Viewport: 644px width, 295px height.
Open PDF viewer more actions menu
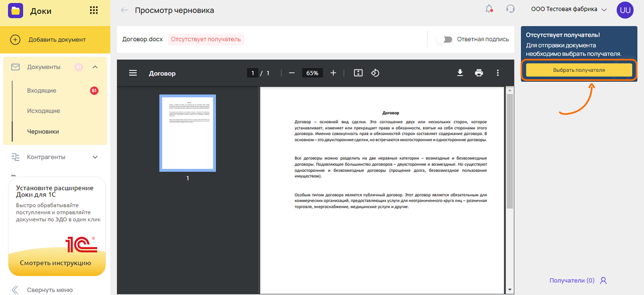pyautogui.click(x=498, y=73)
